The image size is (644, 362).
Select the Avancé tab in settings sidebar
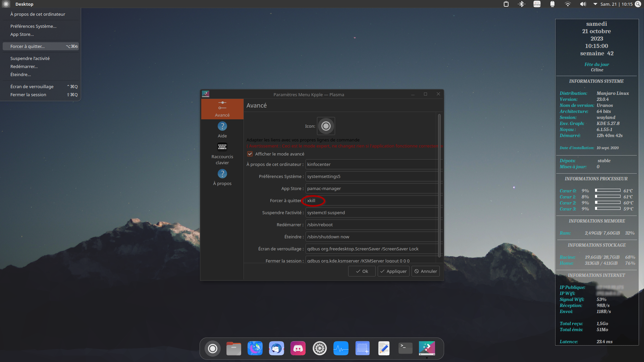point(222,109)
